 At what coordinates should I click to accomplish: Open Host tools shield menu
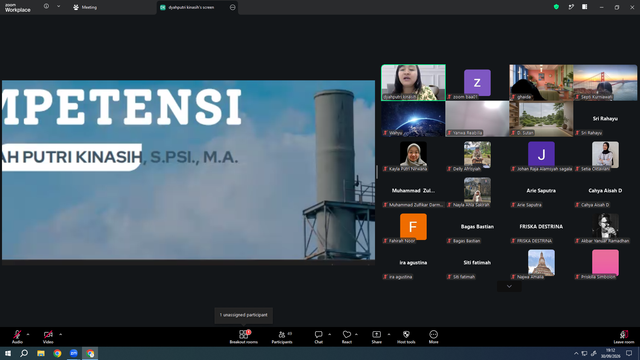tap(406, 337)
